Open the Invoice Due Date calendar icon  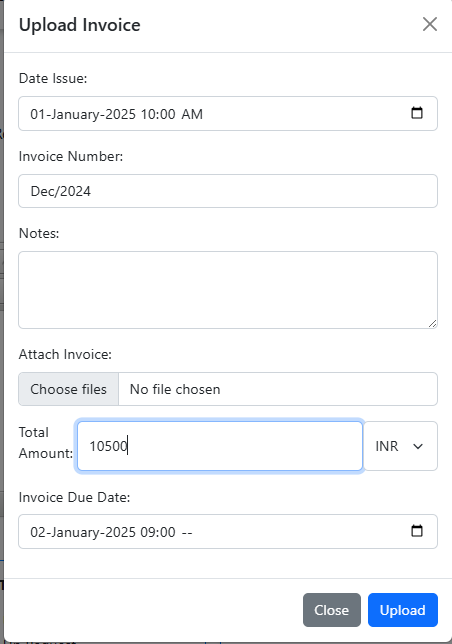(417, 531)
